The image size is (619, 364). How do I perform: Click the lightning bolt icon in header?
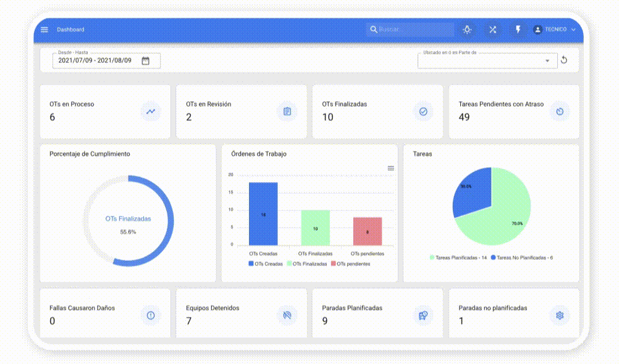(x=518, y=30)
